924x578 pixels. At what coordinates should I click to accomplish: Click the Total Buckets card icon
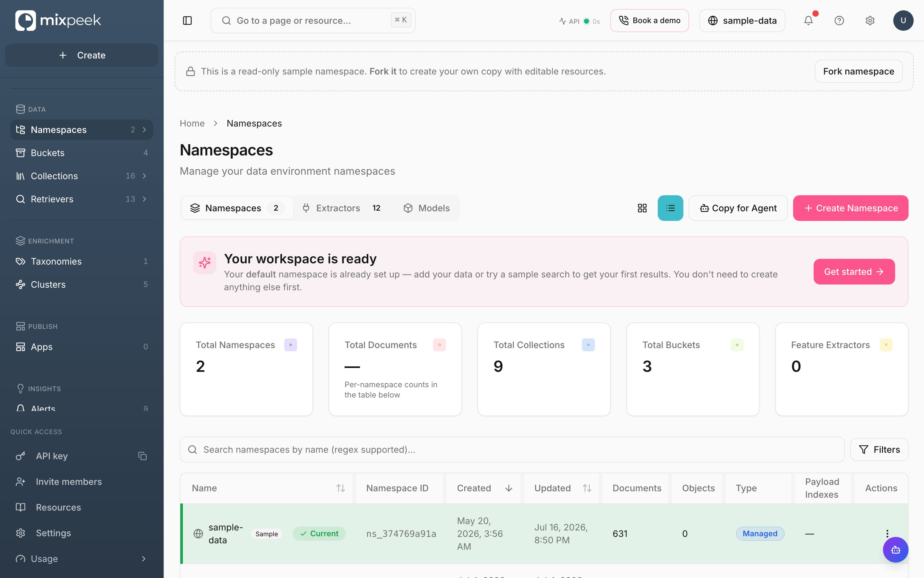[x=737, y=345]
